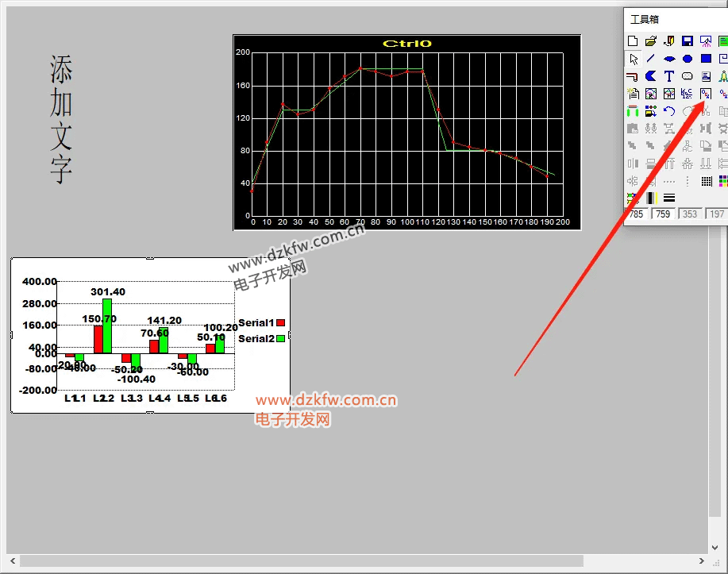Open a file with the folder icon

click(651, 41)
